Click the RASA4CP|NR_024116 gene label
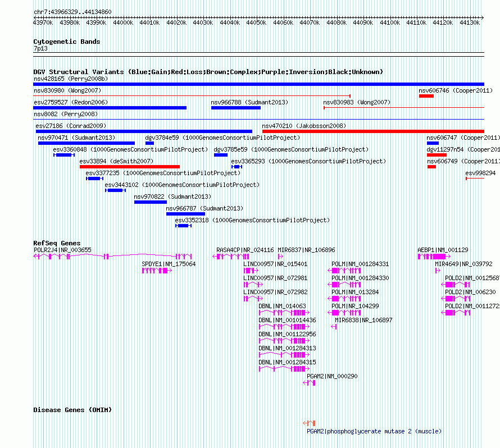The height and width of the screenshot is (448, 500). [x=245, y=250]
